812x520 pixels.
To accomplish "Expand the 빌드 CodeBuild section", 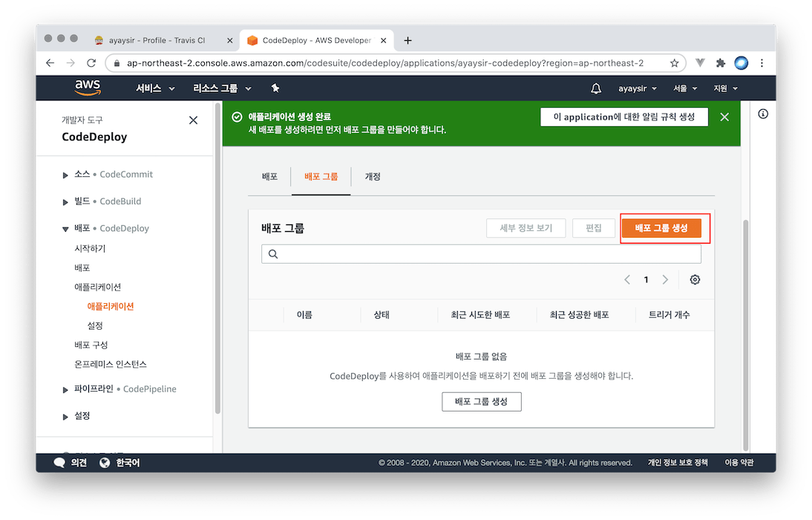I will click(65, 201).
